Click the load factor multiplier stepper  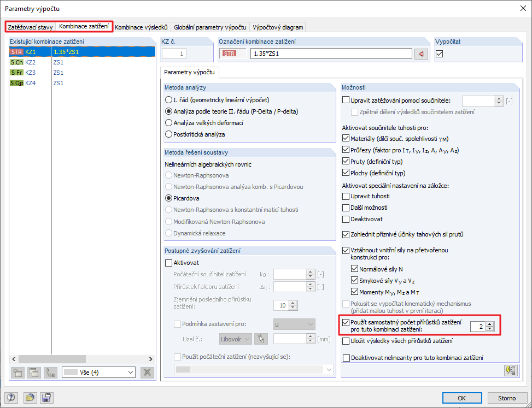499,100
